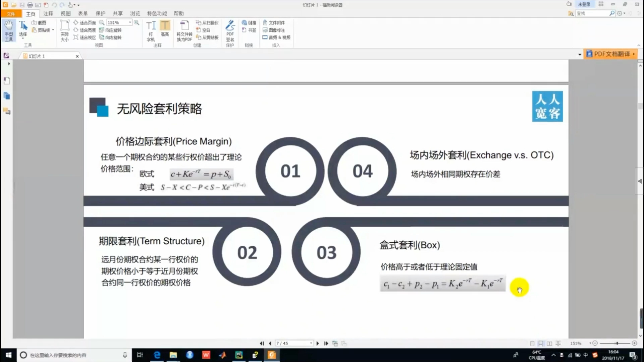Image resolution: width=644 pixels, height=362 pixels.
Task: Click the Find (查找) search field
Action: pos(592,13)
